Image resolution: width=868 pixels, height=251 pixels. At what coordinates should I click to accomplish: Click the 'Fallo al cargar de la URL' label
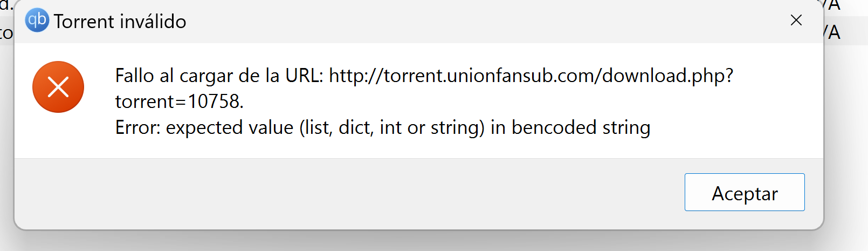click(219, 76)
